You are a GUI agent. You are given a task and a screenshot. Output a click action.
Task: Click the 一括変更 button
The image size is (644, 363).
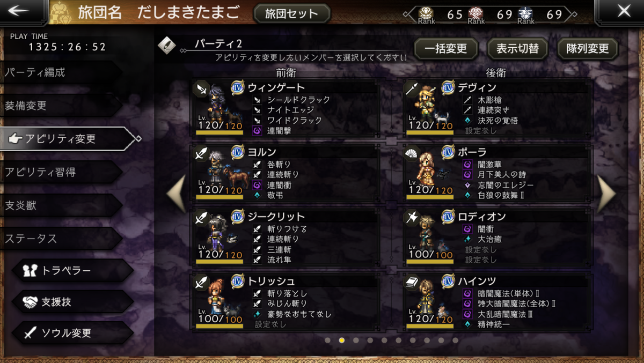[445, 49]
